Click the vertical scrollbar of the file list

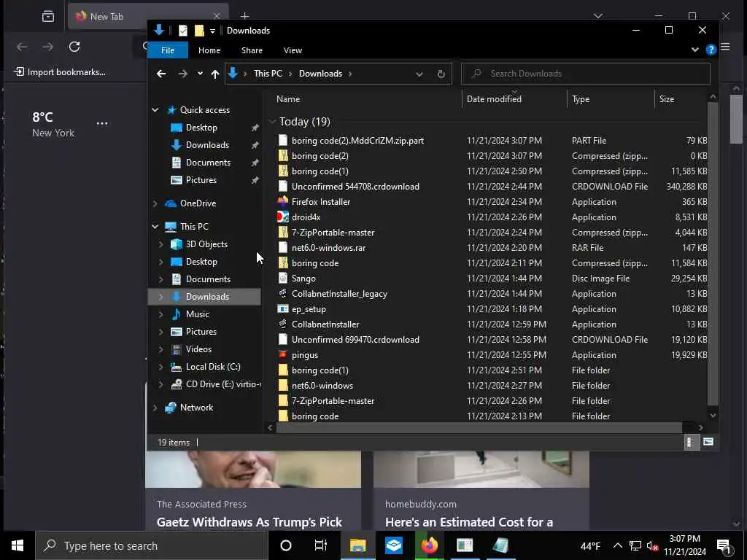coord(713,253)
